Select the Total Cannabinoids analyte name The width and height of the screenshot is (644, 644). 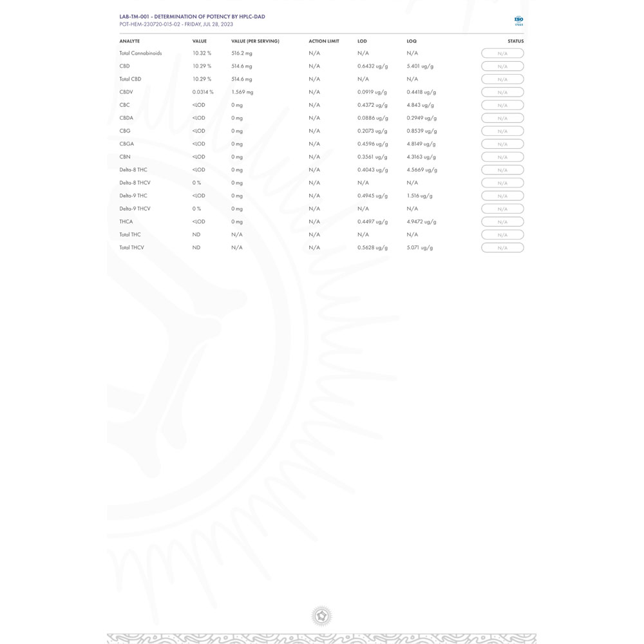(140, 53)
